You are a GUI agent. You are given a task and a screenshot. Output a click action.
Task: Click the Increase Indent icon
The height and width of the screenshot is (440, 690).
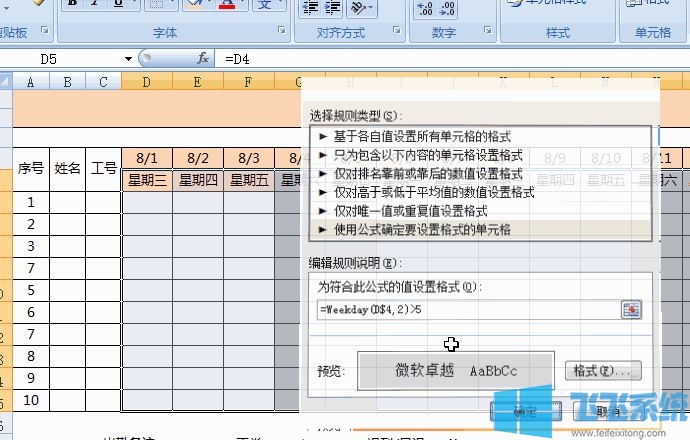point(333,7)
